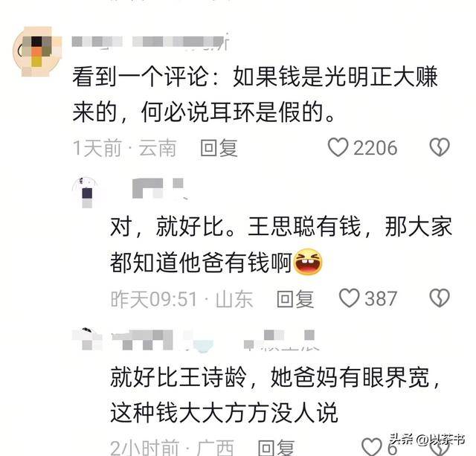Open the first commenter's blurred username
Screen dimensions: 476x456
(150, 42)
